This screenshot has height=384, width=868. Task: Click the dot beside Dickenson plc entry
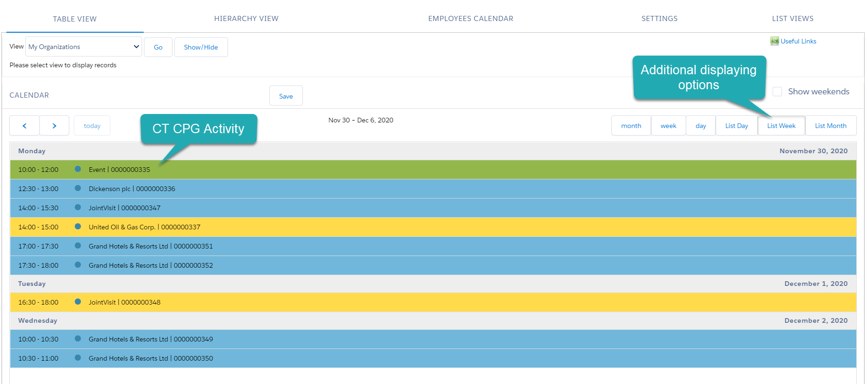click(78, 188)
